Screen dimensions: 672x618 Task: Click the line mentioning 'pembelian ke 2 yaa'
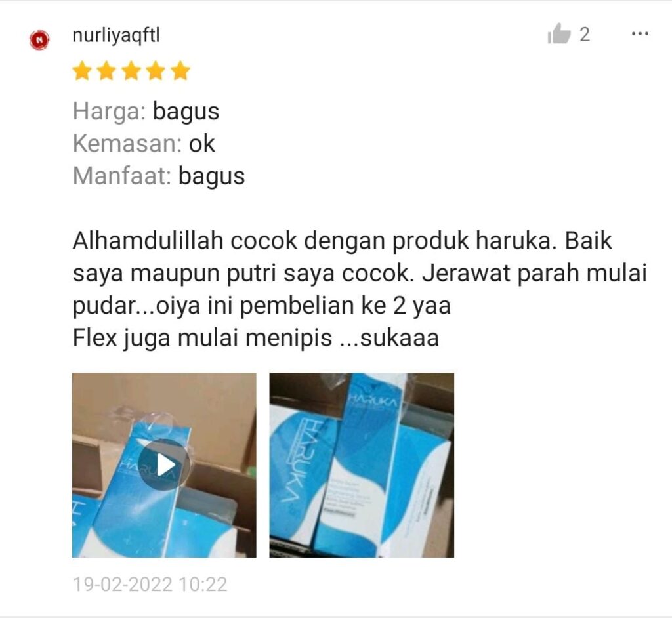point(261,306)
